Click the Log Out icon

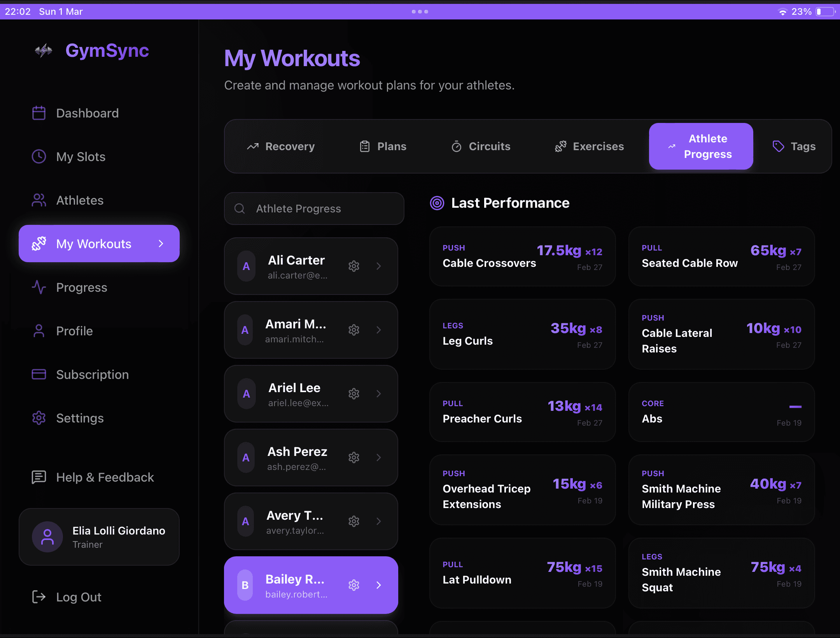point(38,597)
